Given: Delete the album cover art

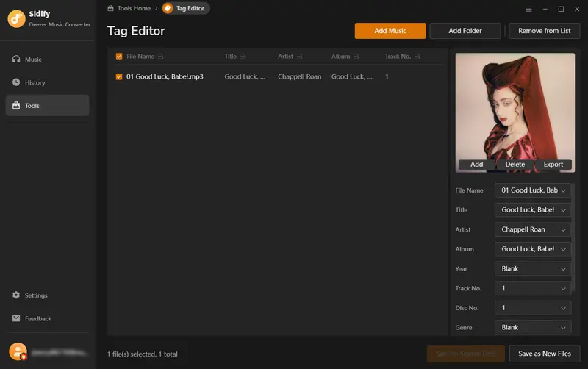Looking at the screenshot, I should point(515,164).
